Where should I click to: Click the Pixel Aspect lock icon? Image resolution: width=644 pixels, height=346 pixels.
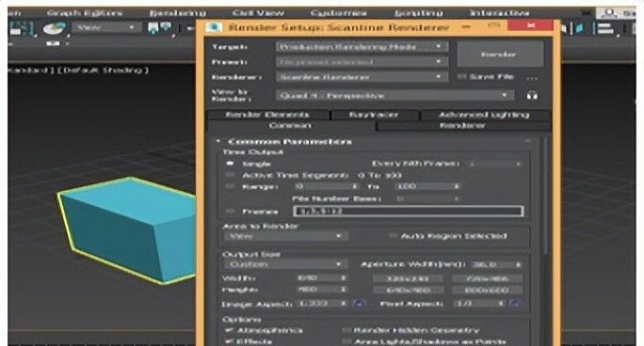[x=515, y=304]
